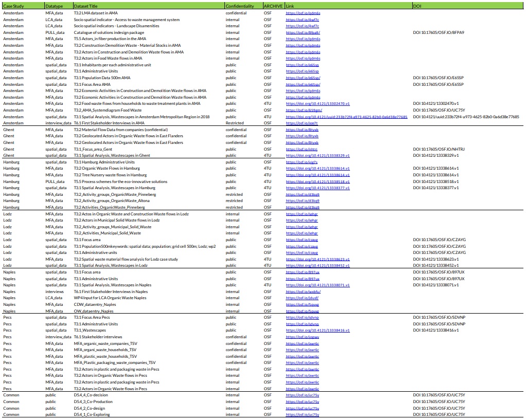This screenshot has width=526, height=420.
Task: Open link doi.org/10.4121/13338518.v1
Action: pyautogui.click(x=318, y=181)
